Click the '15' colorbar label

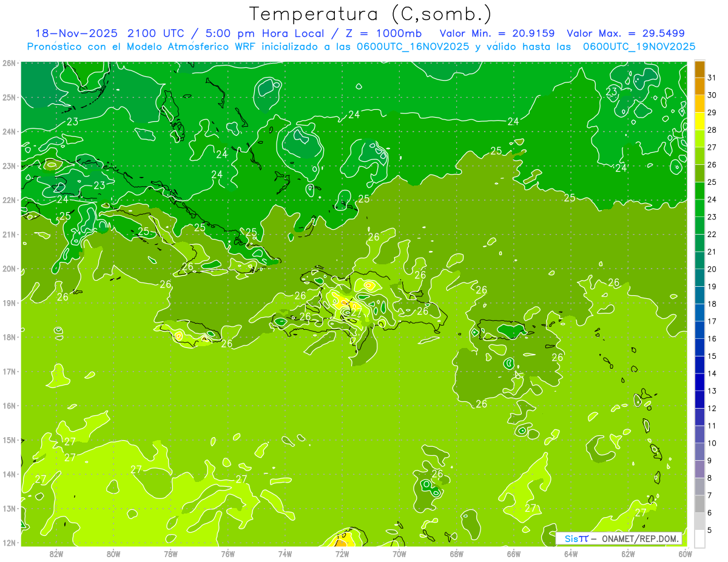pyautogui.click(x=712, y=356)
